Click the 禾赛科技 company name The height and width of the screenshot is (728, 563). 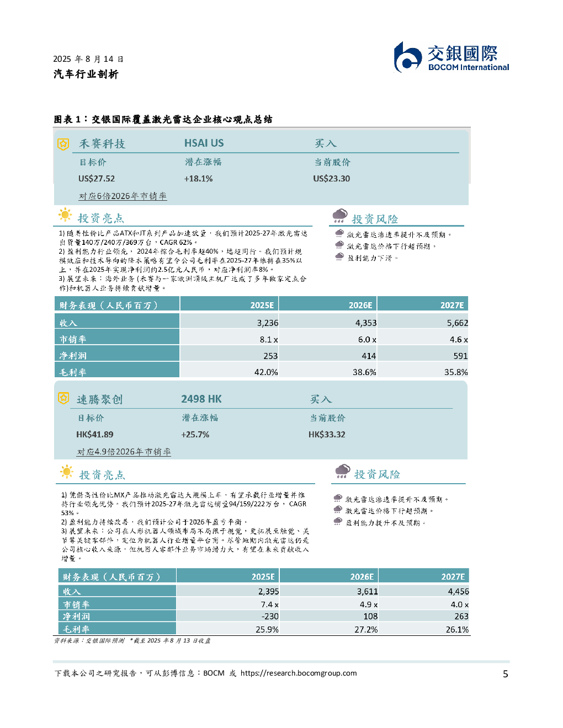tap(102, 144)
